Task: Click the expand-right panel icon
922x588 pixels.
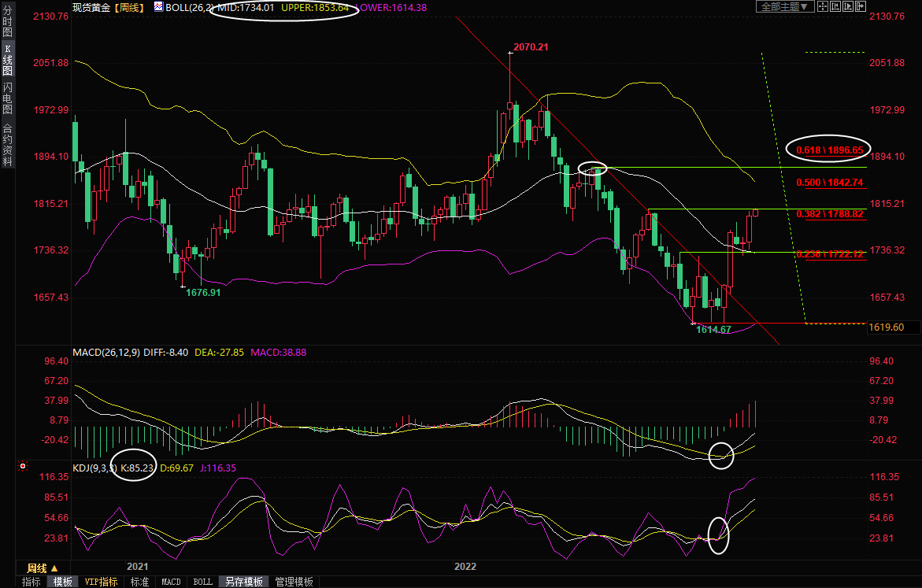Action: [x=861, y=6]
